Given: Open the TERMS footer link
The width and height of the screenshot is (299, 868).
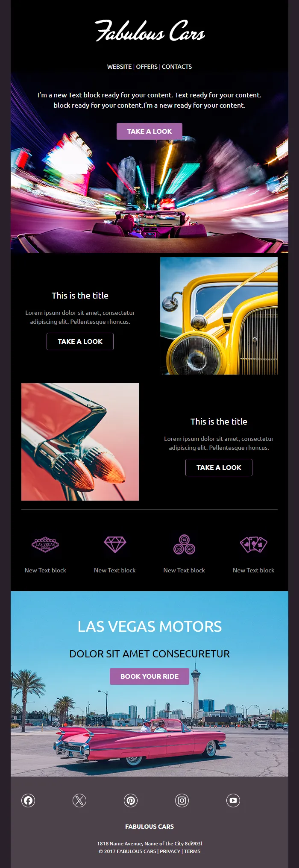Looking at the screenshot, I should click(x=192, y=851).
